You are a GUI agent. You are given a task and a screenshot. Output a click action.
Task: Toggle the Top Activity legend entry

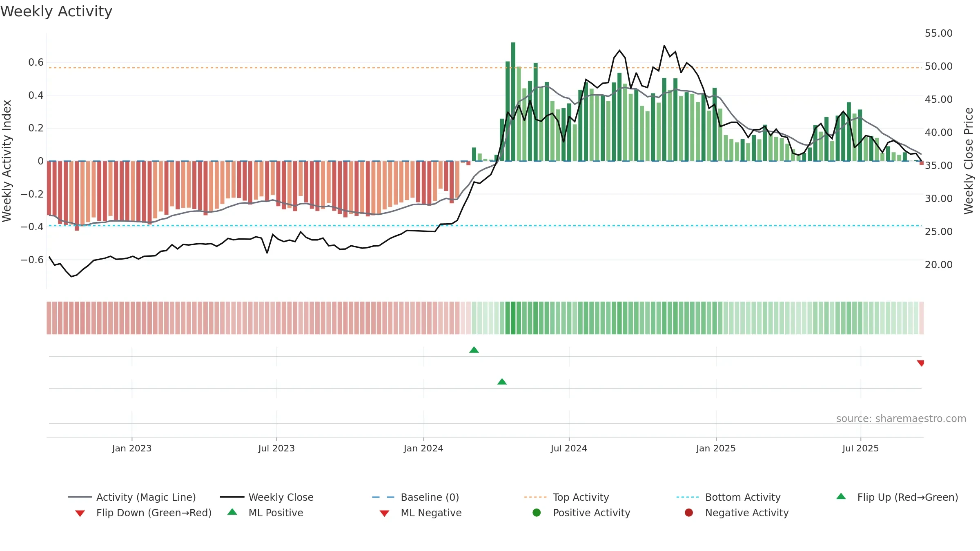click(x=566, y=497)
